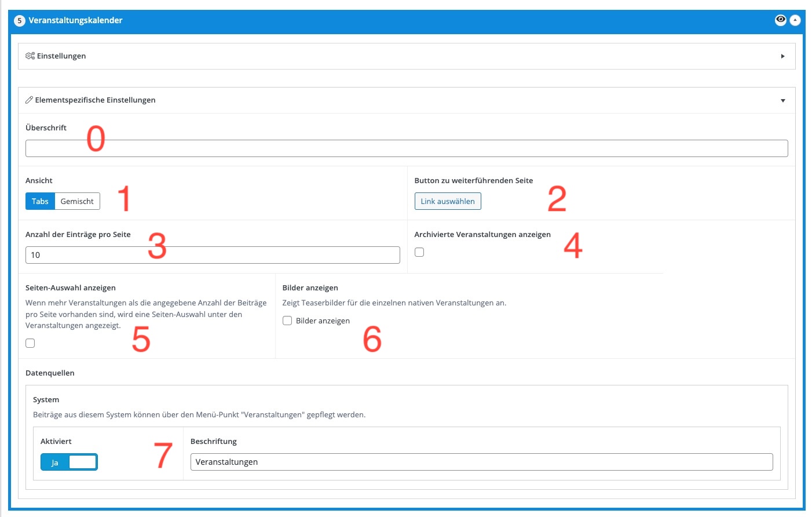
Task: Enable the Archivierte Veranstaltungen anzeigen checkbox
Action: [x=419, y=252]
